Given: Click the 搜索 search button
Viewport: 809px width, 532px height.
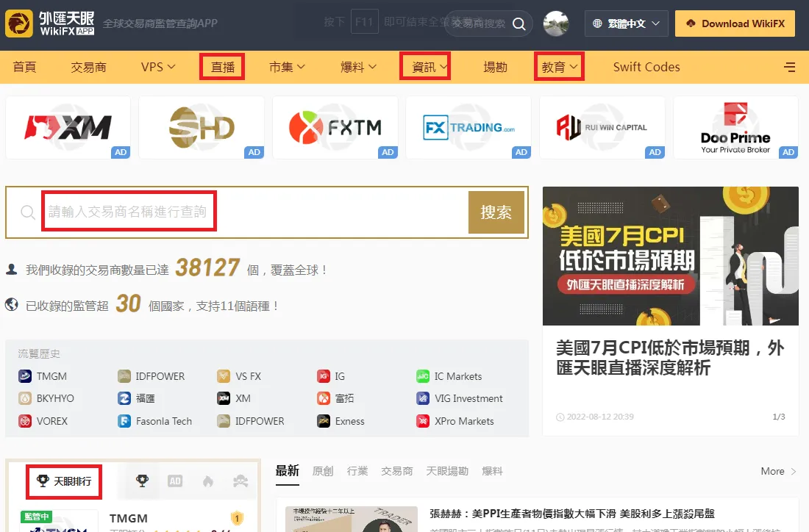Looking at the screenshot, I should pos(496,212).
